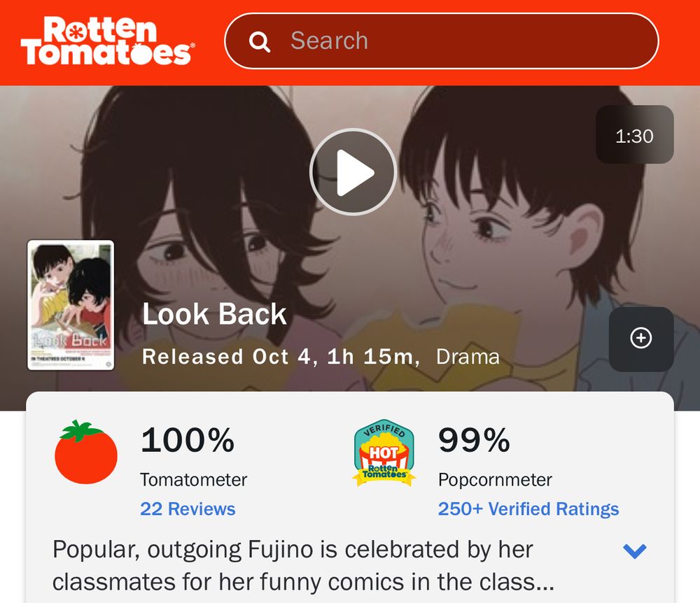Select the Look Back movie title
The width and height of the screenshot is (700, 603).
[x=213, y=314]
